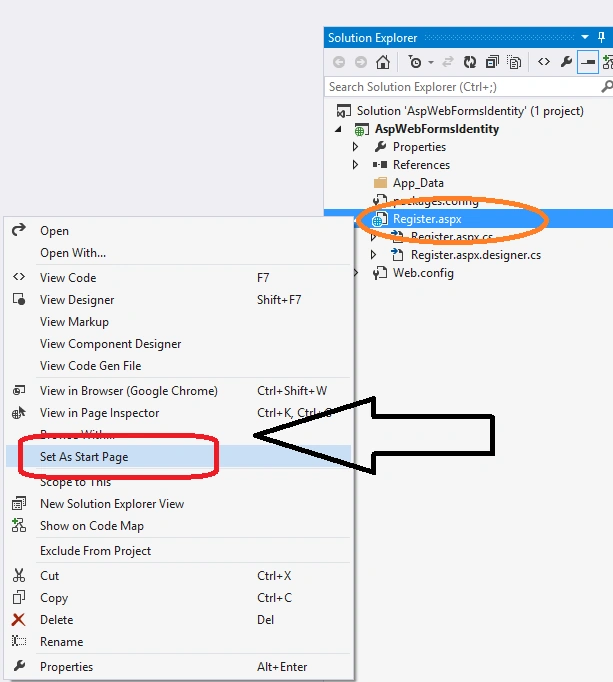Choose Delete from context menu
The width and height of the screenshot is (613, 682).
[178, 619]
